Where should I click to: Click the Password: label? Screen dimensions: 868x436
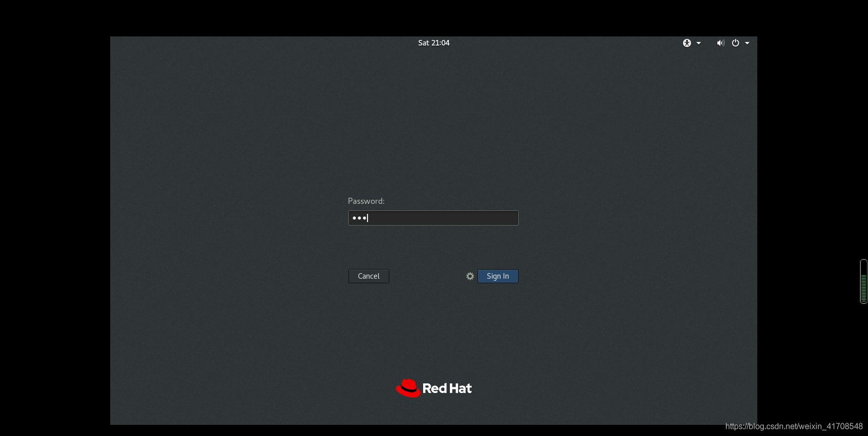tap(366, 201)
